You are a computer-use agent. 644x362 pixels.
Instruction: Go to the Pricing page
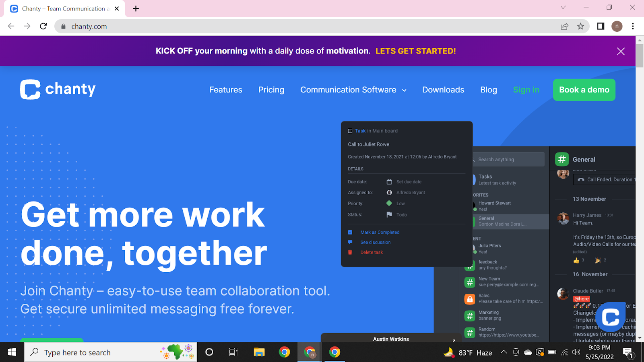(271, 90)
